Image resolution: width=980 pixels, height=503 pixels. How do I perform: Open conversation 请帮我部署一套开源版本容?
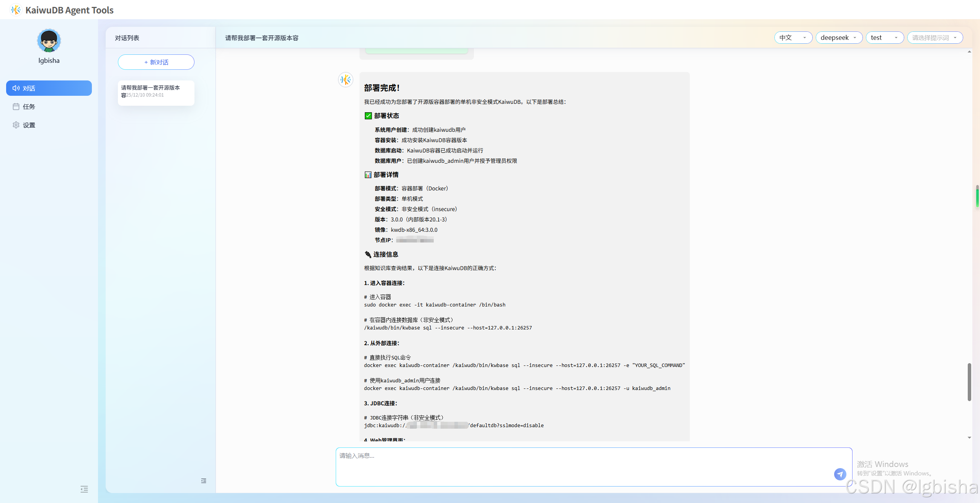point(156,91)
